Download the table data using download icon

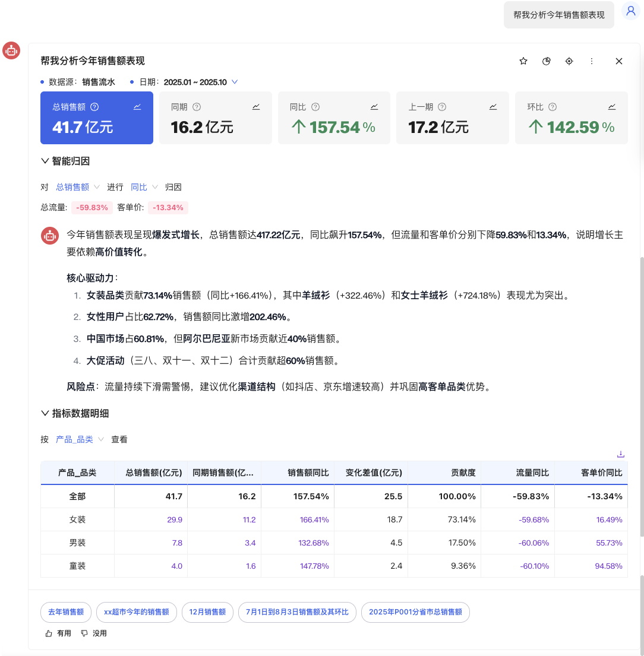tap(621, 454)
